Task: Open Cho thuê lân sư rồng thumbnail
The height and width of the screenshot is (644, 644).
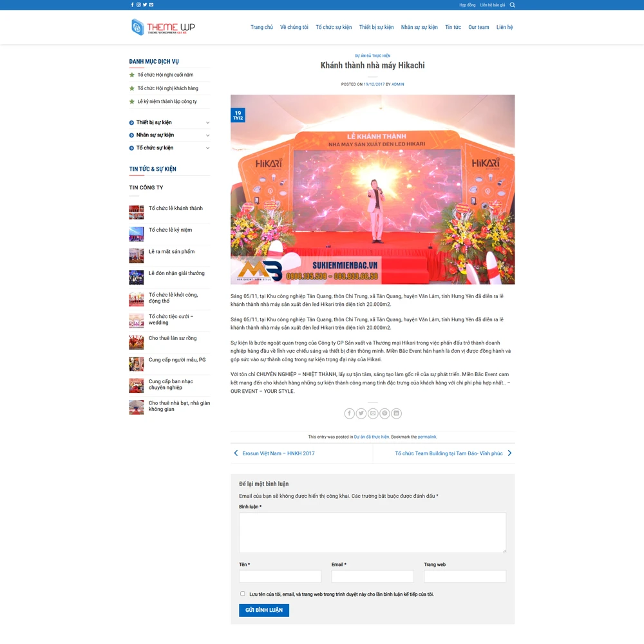Action: click(137, 342)
